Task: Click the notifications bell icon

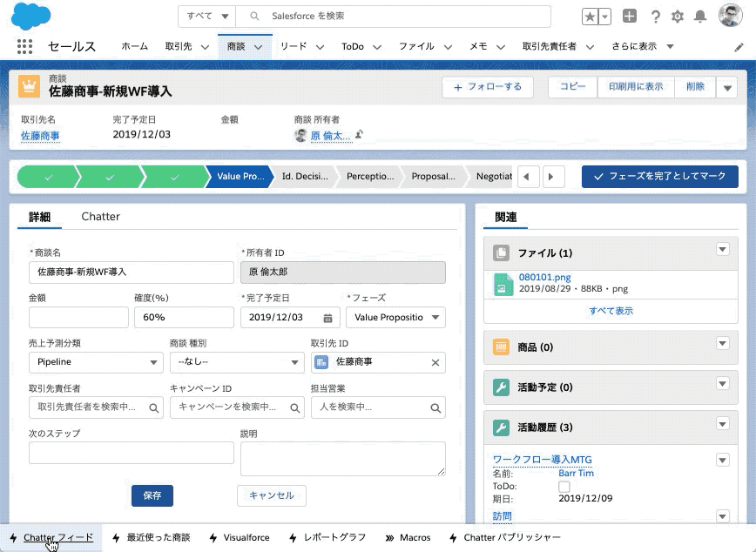Action: [700, 17]
